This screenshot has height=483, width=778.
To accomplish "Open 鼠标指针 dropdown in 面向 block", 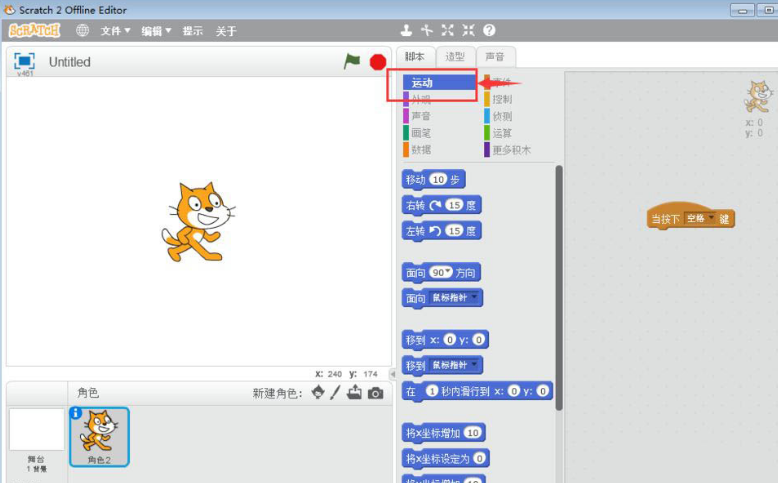I will [x=474, y=297].
